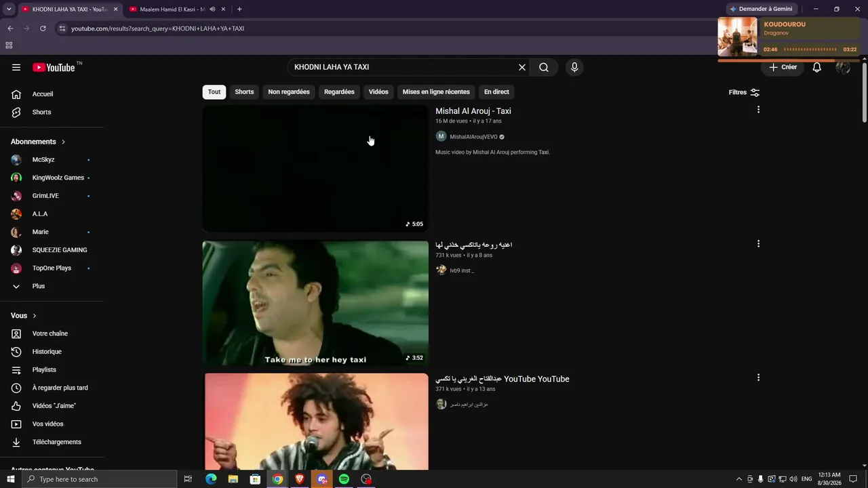Click Demander à Gemini button
Viewport: 868px width, 488px height.
click(760, 9)
